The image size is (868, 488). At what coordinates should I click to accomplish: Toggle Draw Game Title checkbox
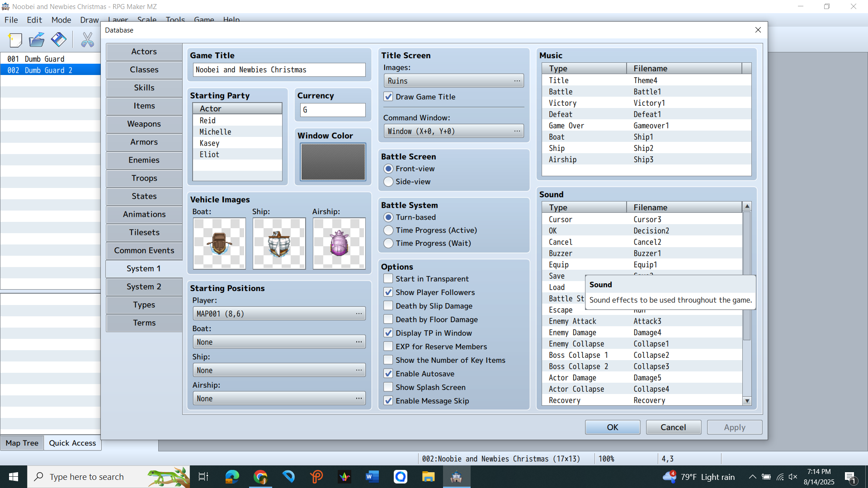pyautogui.click(x=388, y=97)
